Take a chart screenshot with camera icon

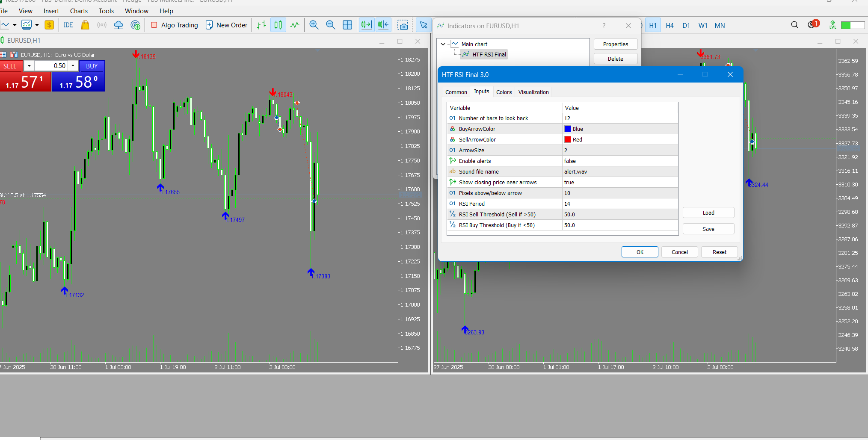(x=403, y=25)
